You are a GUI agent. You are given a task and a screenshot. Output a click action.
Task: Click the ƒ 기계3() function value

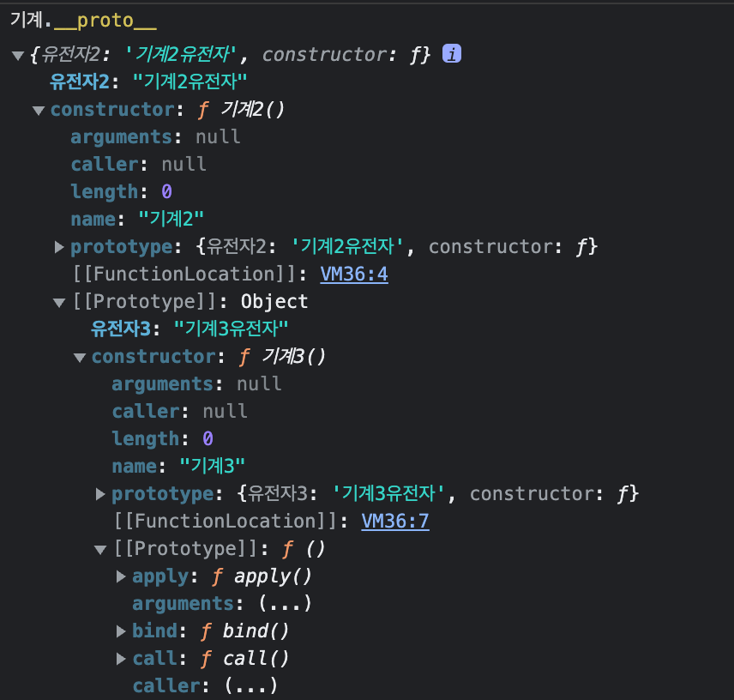[282, 357]
